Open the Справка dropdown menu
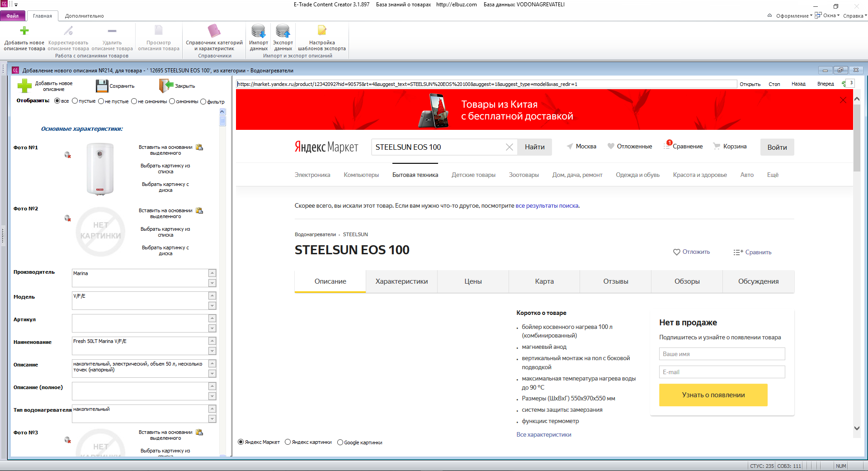 (x=854, y=16)
